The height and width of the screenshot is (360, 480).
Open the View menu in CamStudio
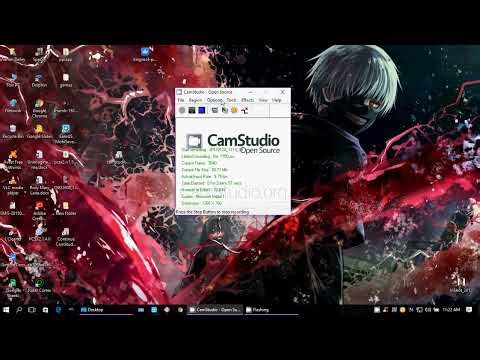(x=263, y=100)
